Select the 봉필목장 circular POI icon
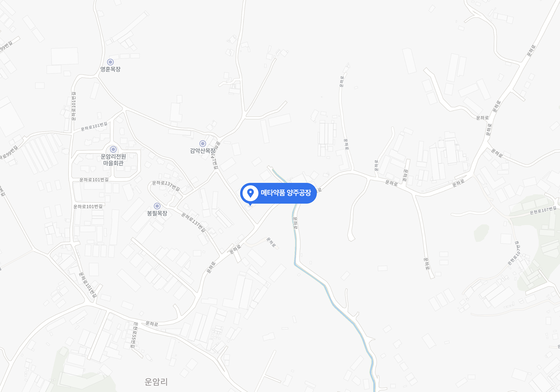Viewport: 560px width, 392px height. coord(157,206)
